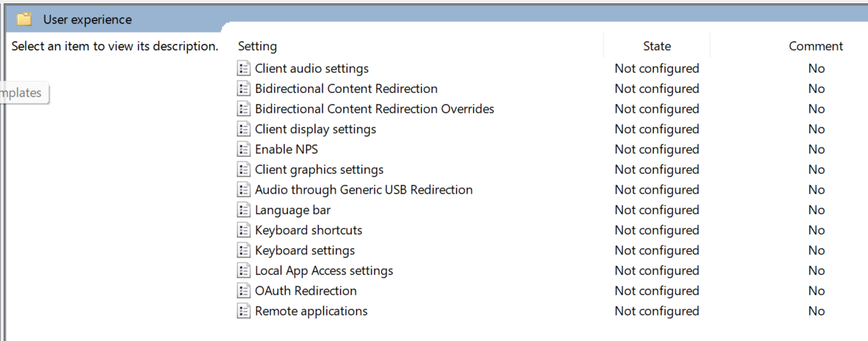Click policy icon beside Keyboard settings
This screenshot has height=341, width=868.
[x=244, y=250]
